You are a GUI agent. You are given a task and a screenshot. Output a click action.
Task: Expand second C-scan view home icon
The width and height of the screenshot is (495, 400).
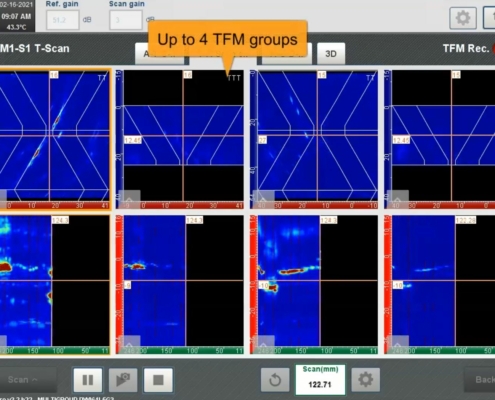[x=129, y=344]
